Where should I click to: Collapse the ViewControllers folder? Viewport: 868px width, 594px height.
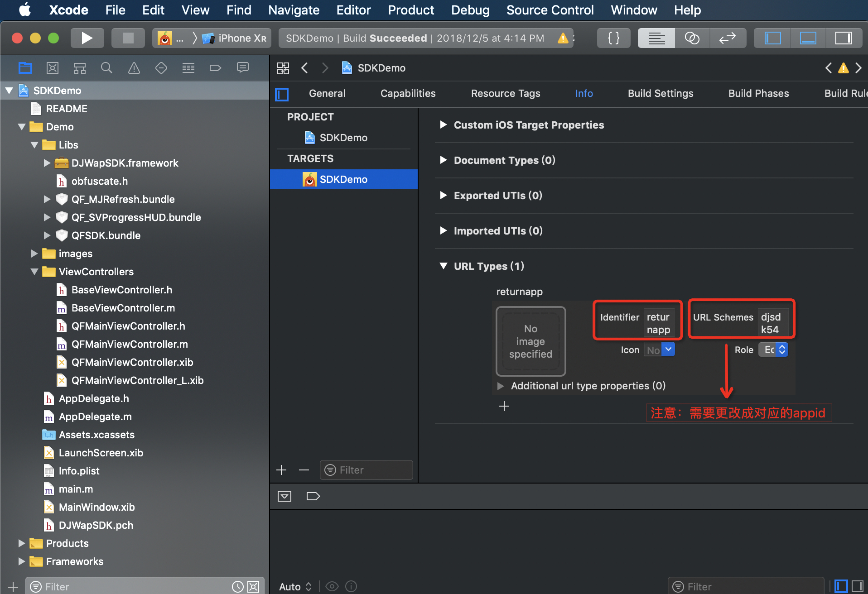pos(34,272)
